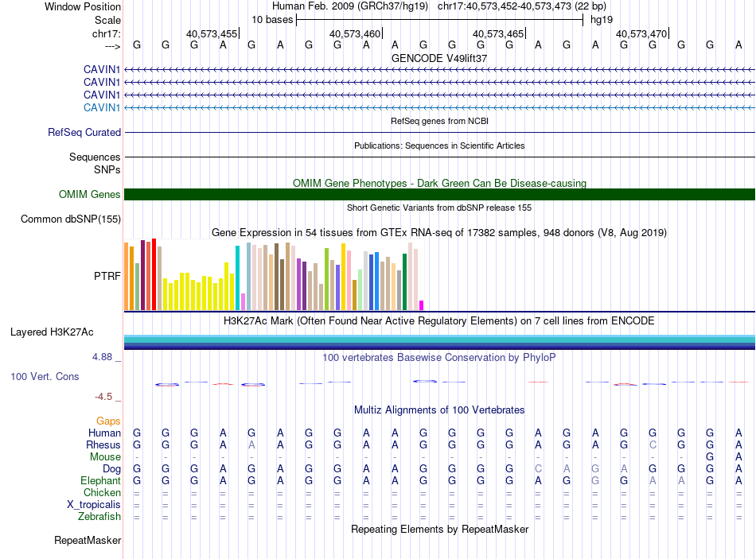Click the 100 Vert. Cons label
The image size is (756, 559).
click(45, 376)
